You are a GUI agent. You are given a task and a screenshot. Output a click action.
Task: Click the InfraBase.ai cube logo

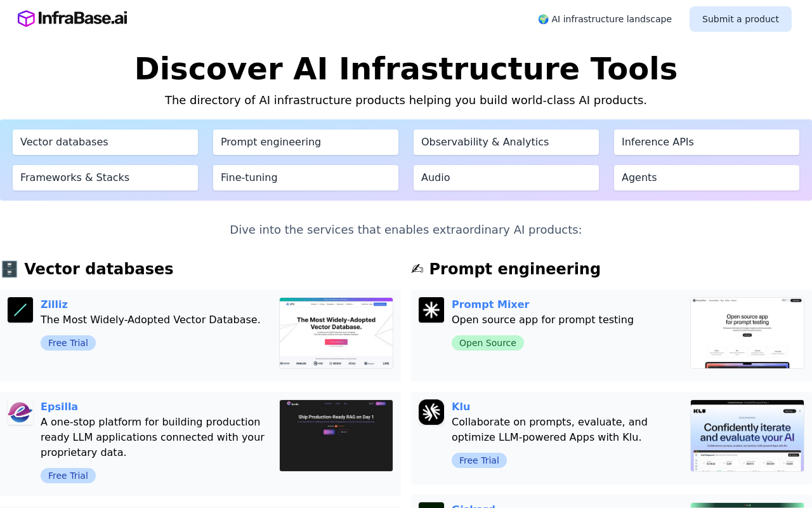(26, 18)
